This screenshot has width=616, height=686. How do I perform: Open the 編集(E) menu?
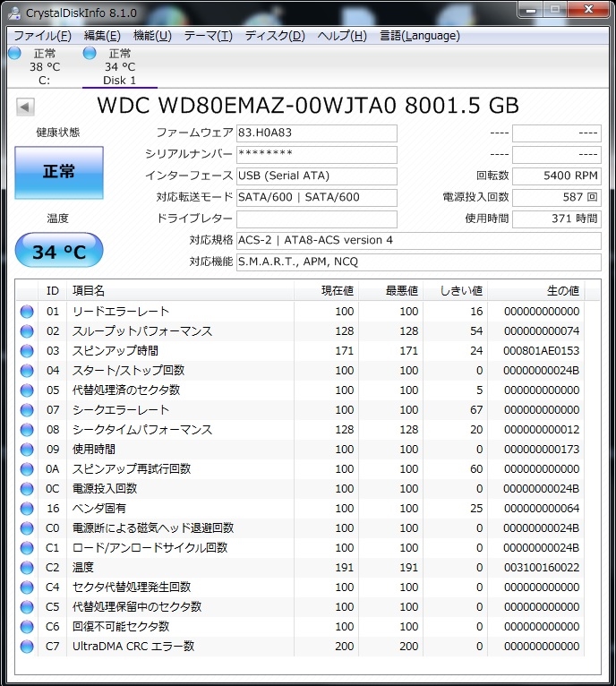102,36
